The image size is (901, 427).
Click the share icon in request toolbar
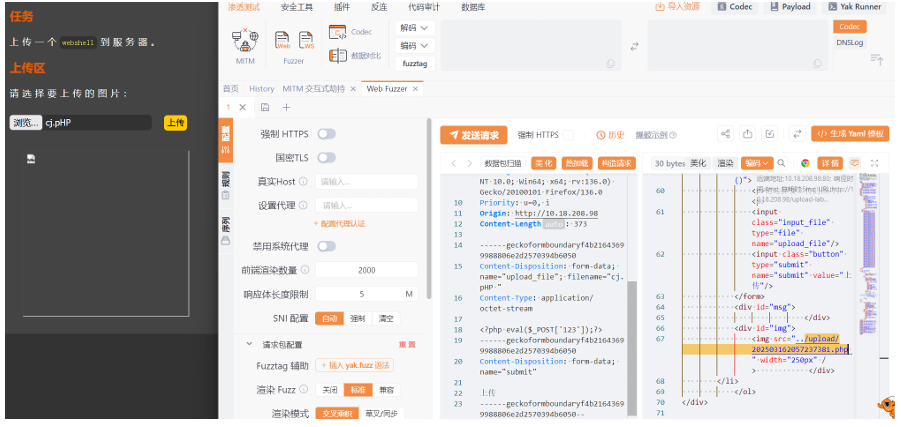(x=724, y=134)
